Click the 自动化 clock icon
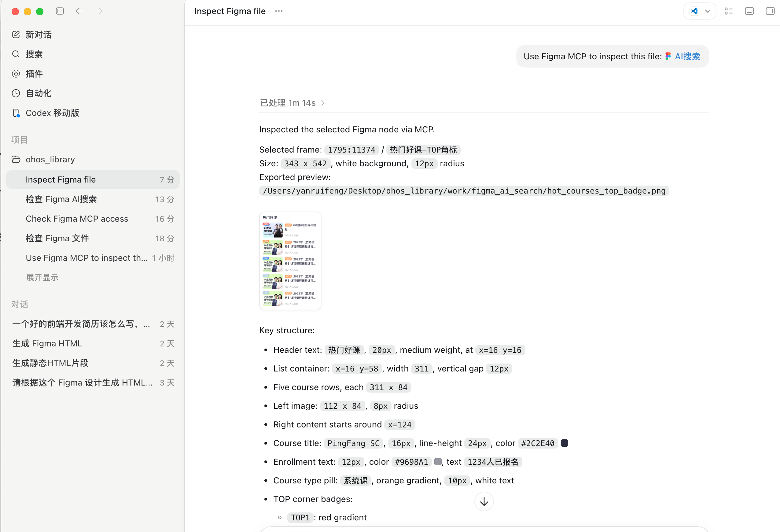780x532 pixels. [16, 93]
